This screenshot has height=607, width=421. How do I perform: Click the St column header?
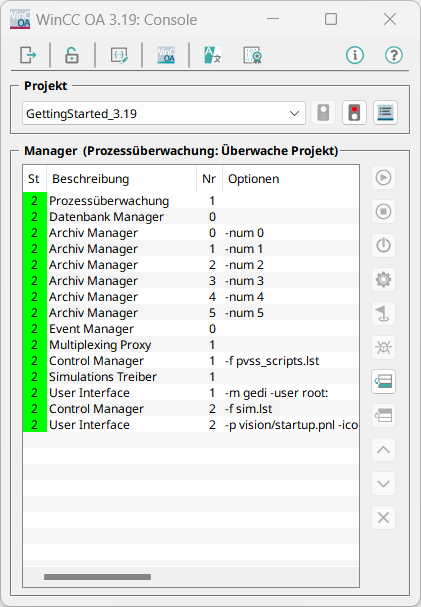(34, 179)
